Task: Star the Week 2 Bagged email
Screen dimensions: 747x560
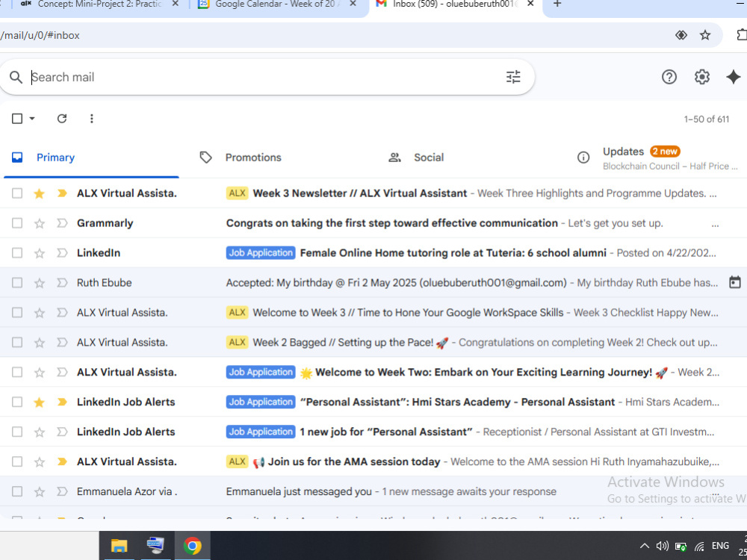Action: pyautogui.click(x=40, y=343)
